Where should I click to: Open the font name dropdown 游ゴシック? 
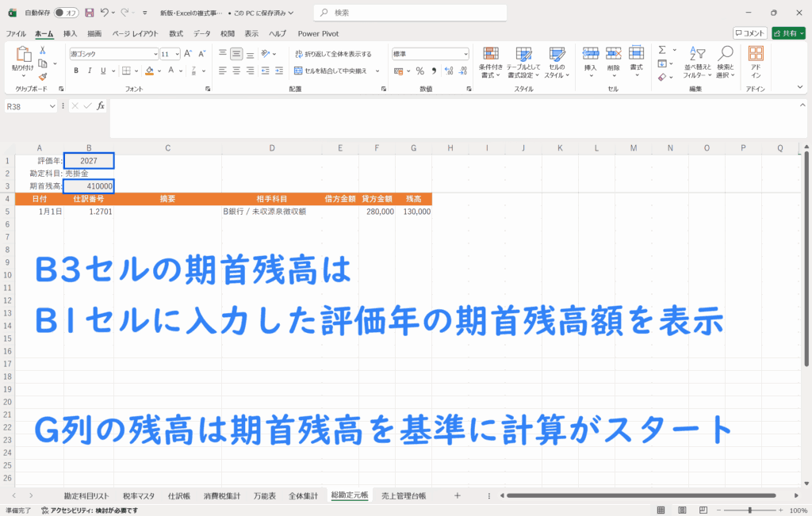155,54
